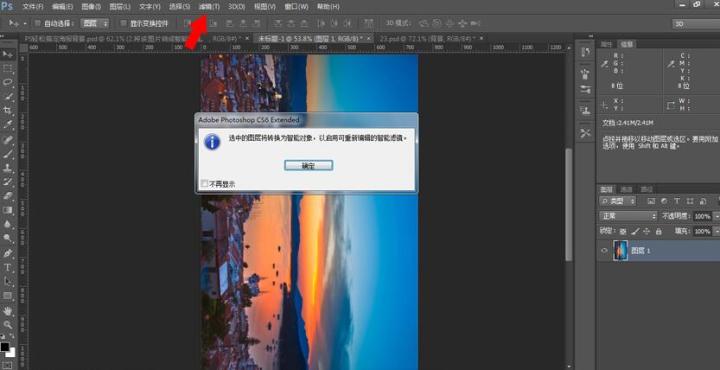
Task: Open the first eyedropper readout options
Action: [606, 64]
